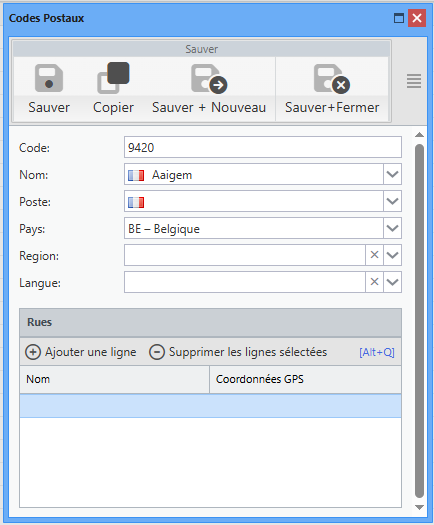Click the Coordonnées GPS column header
434x525 pixels.
tap(305, 379)
